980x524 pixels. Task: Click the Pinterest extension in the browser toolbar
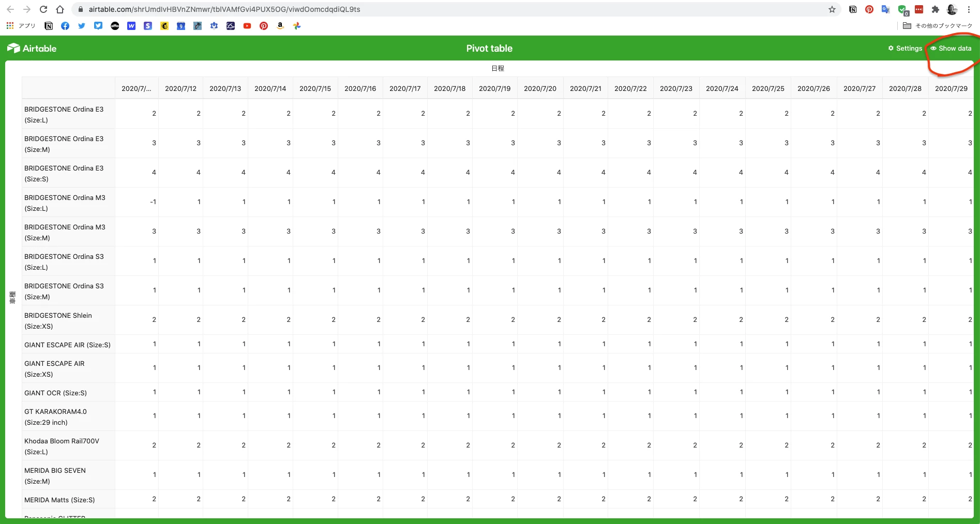pos(869,9)
